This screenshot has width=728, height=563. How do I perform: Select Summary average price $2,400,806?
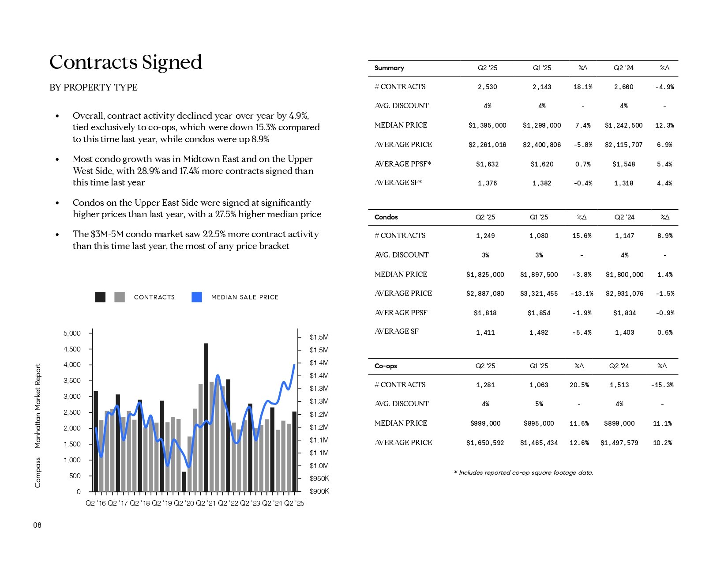[542, 145]
